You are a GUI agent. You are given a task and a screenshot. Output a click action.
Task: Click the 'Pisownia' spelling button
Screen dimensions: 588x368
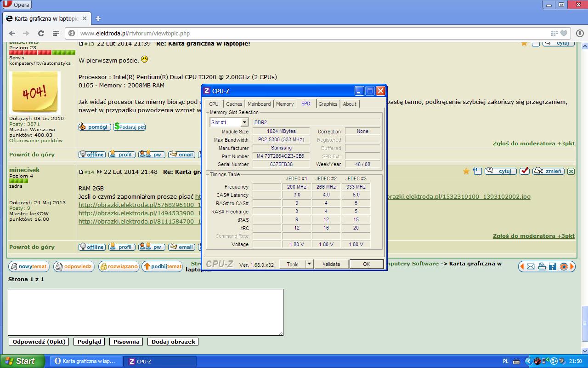(x=126, y=342)
